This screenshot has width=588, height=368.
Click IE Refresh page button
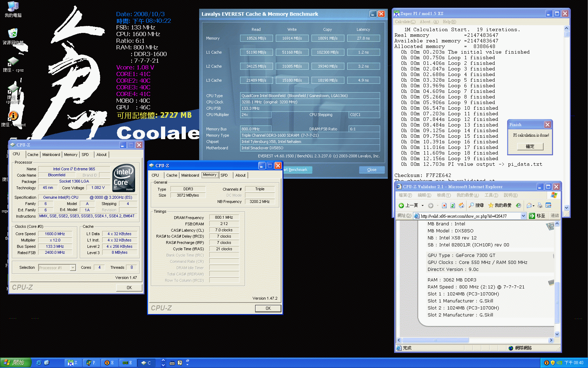[x=453, y=205]
